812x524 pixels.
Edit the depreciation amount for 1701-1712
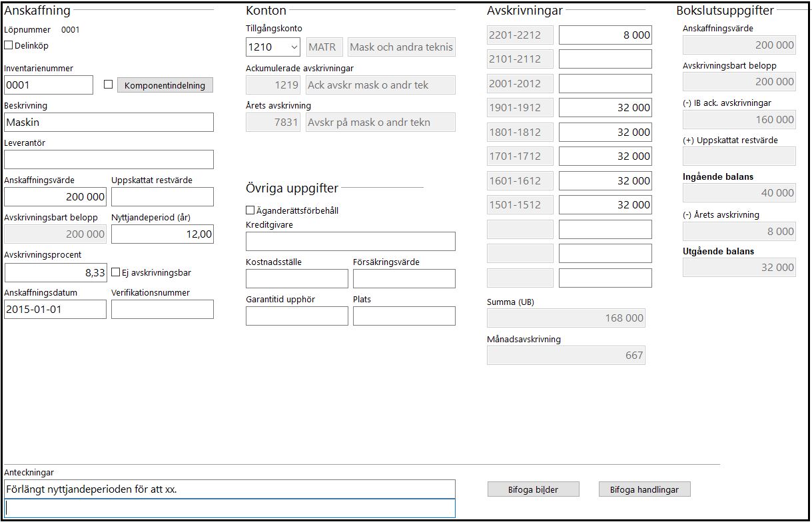click(606, 156)
